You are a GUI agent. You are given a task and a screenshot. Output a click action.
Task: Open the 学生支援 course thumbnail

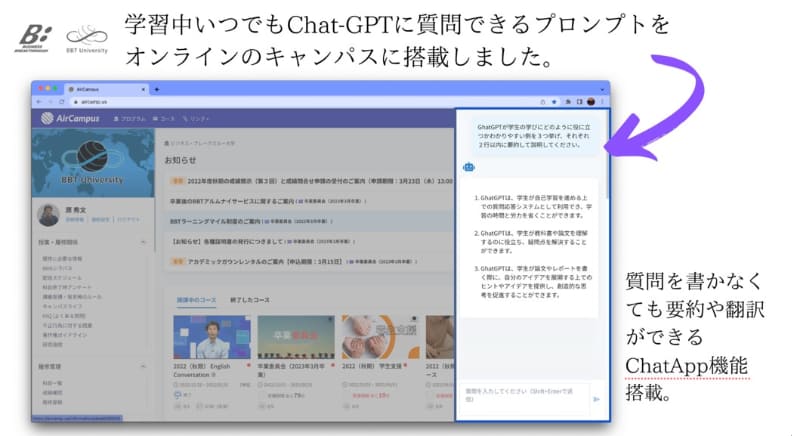click(x=380, y=337)
